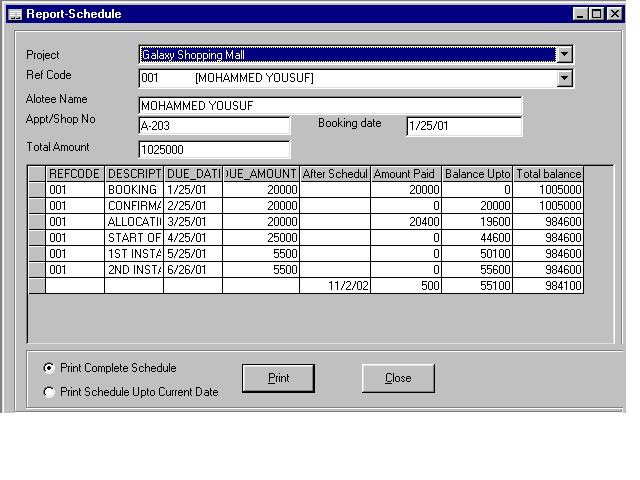
Task: Click the Appt/Shop No field A-203
Action: 214,126
